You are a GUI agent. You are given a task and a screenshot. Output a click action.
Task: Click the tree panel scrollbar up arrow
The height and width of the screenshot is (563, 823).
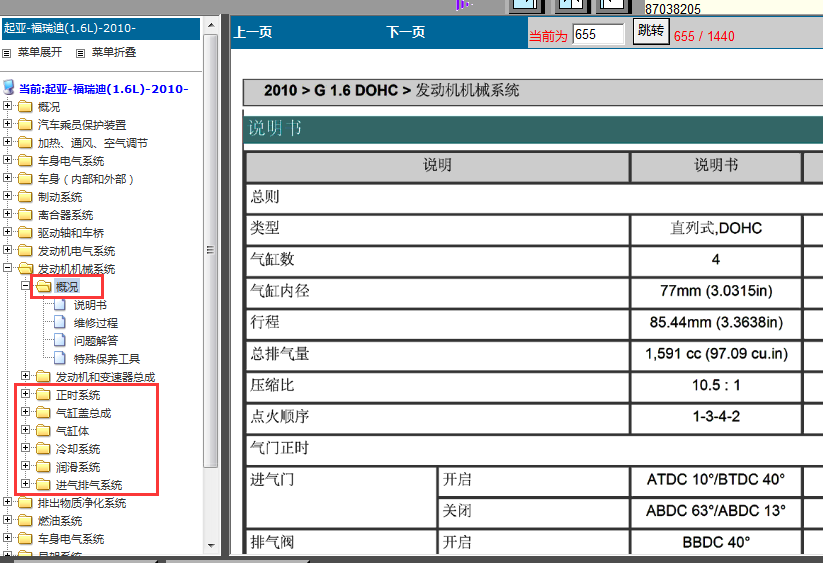click(x=211, y=25)
